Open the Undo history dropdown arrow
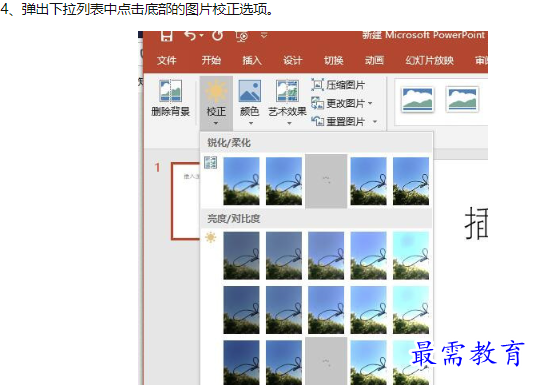 tap(202, 35)
